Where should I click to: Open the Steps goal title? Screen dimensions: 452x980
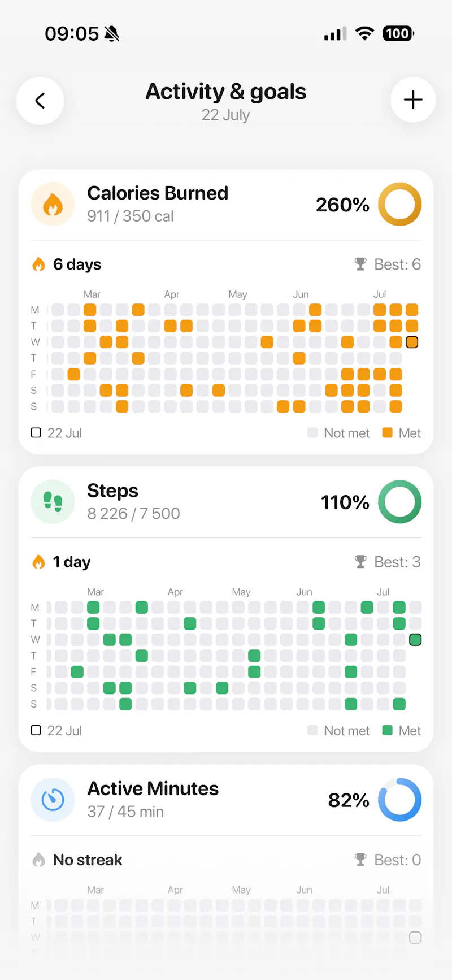113,491
